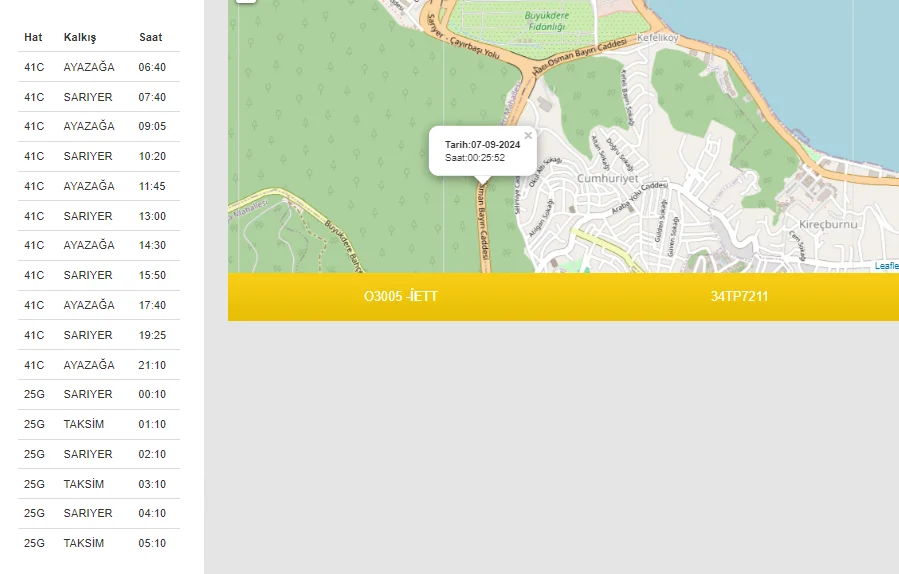Select the 25G SARIYER 00:10 row
Viewport: 899px width, 574px height.
click(x=98, y=394)
